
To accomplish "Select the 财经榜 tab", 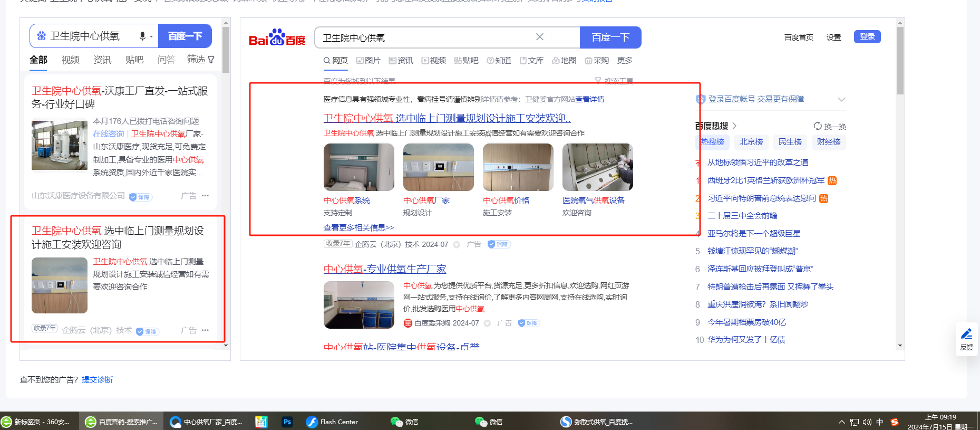I will coord(829,142).
